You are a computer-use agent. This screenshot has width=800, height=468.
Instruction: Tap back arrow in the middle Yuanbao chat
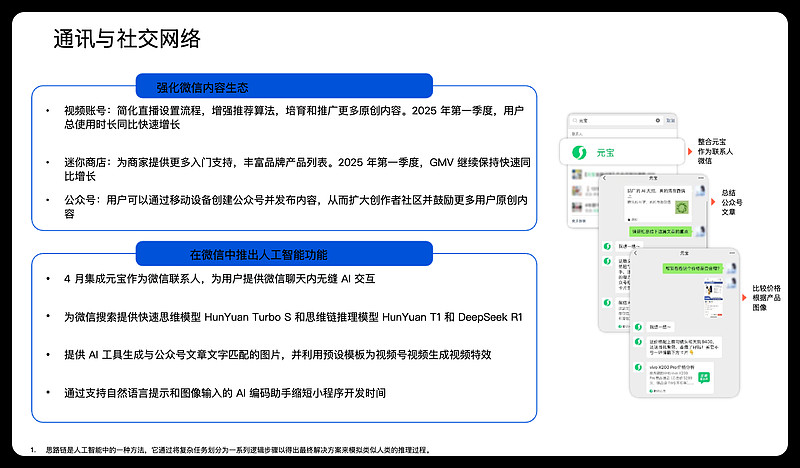pos(604,178)
